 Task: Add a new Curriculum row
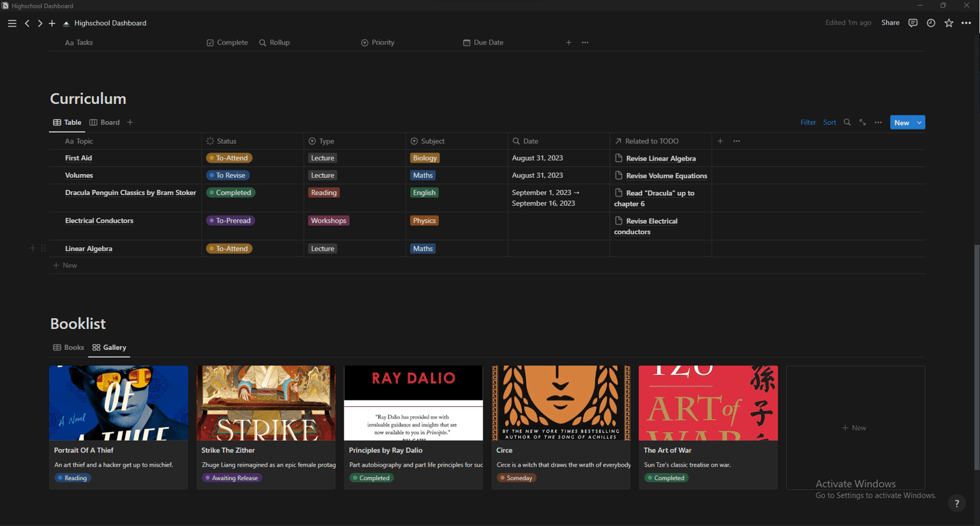click(x=65, y=265)
